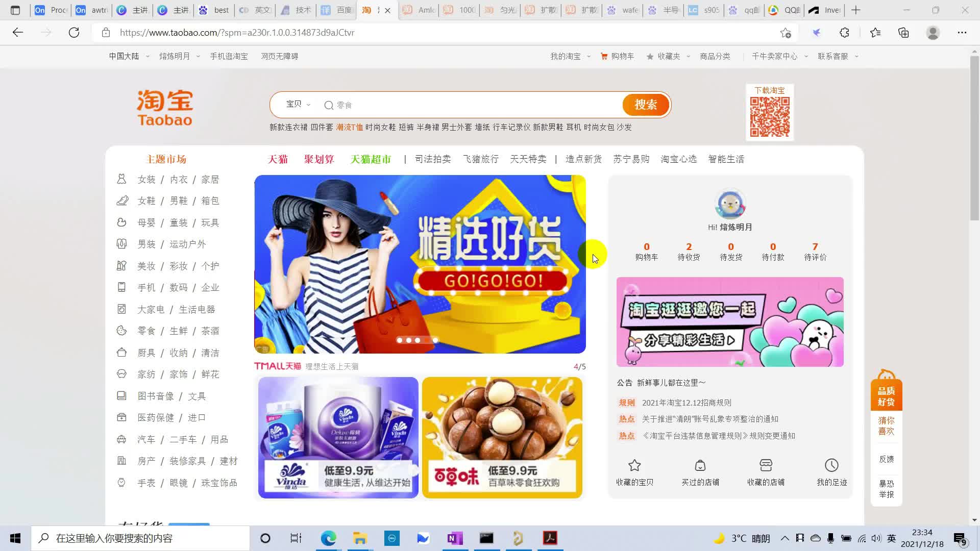
Task: Click the 潮流T恤 hot search keyword
Action: point(349,127)
